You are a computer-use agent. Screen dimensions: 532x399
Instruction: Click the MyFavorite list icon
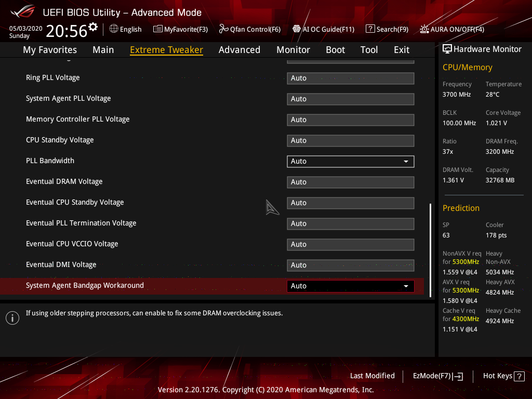coord(158,29)
